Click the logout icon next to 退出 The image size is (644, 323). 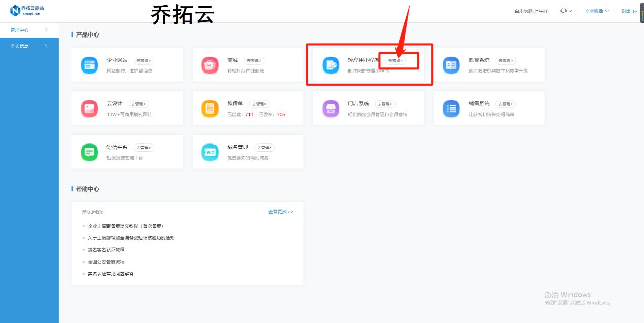(635, 11)
